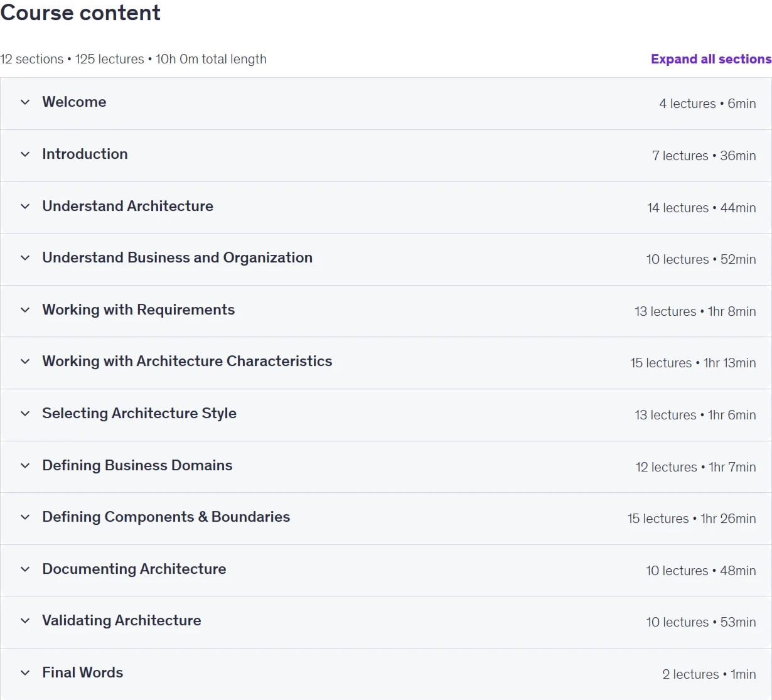Click '13 lectures • 1hr 6min' text

tap(695, 415)
